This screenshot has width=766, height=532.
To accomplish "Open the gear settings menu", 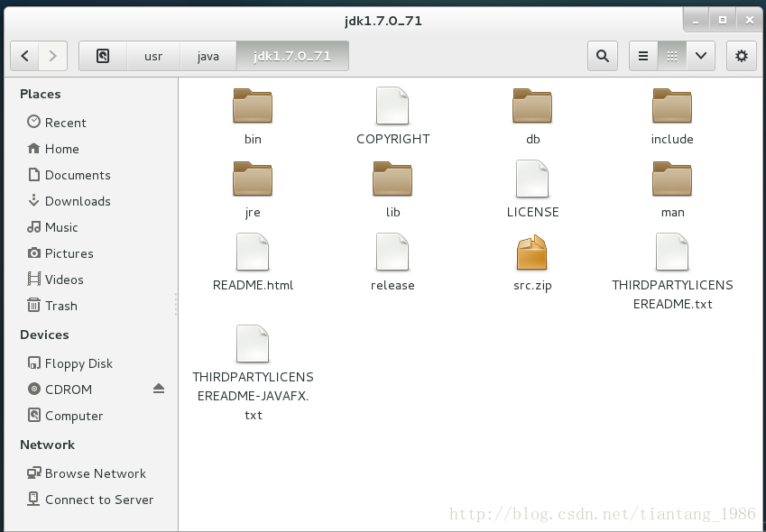I will click(x=741, y=56).
